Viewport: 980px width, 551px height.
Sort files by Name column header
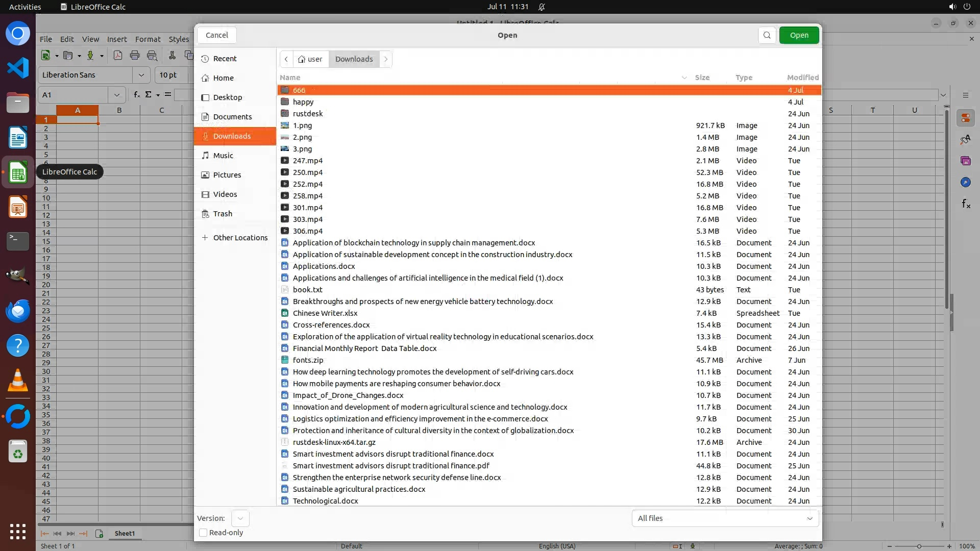pyautogui.click(x=290, y=78)
